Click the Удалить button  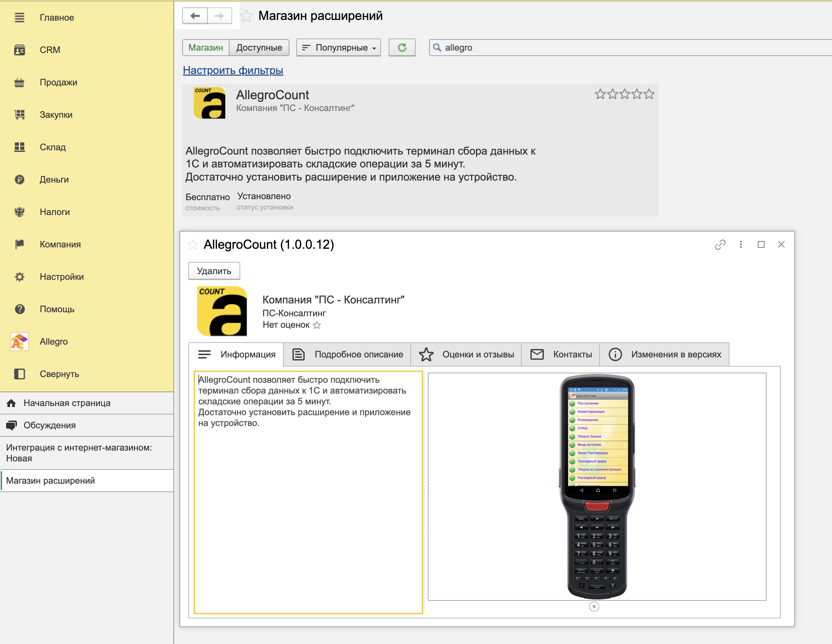(214, 271)
